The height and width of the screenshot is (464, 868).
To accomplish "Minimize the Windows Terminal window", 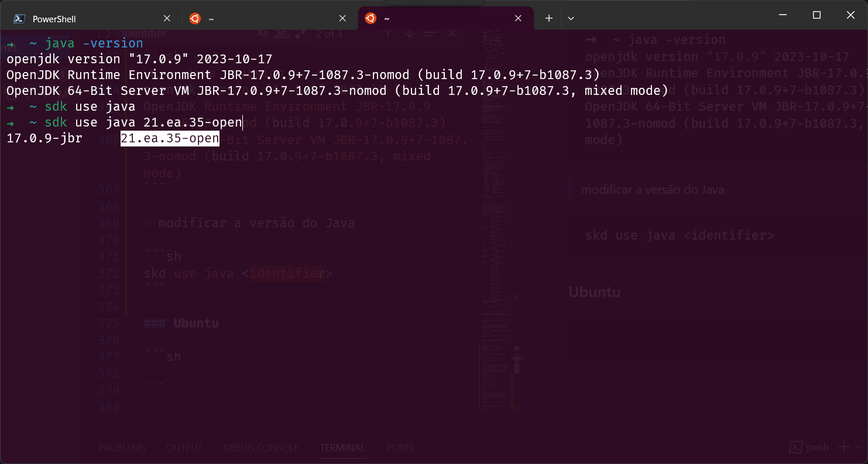I will point(783,15).
